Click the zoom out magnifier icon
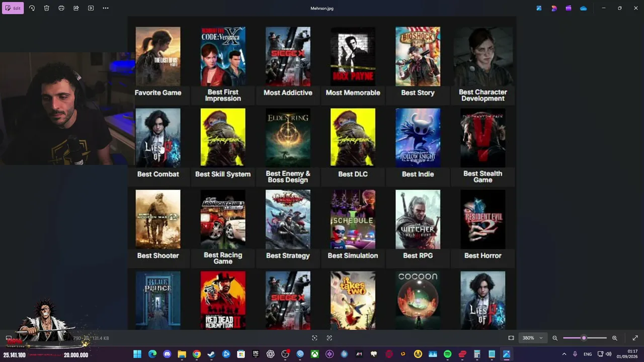 click(x=555, y=338)
